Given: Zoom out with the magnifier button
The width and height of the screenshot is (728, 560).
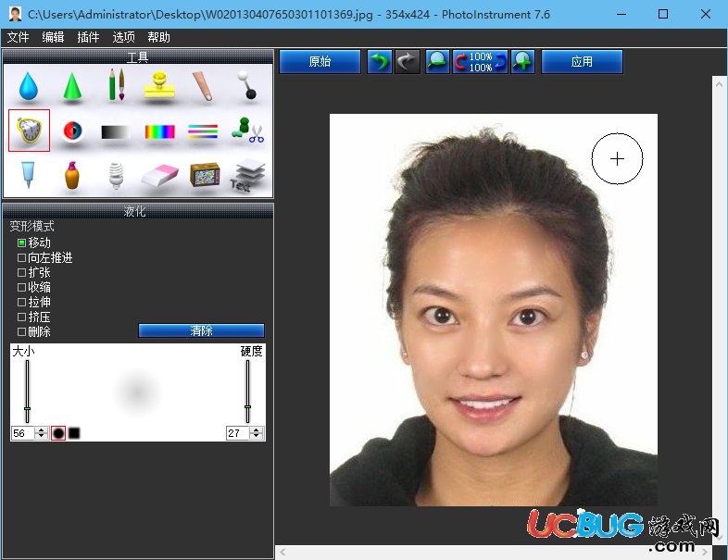Looking at the screenshot, I should 437,61.
